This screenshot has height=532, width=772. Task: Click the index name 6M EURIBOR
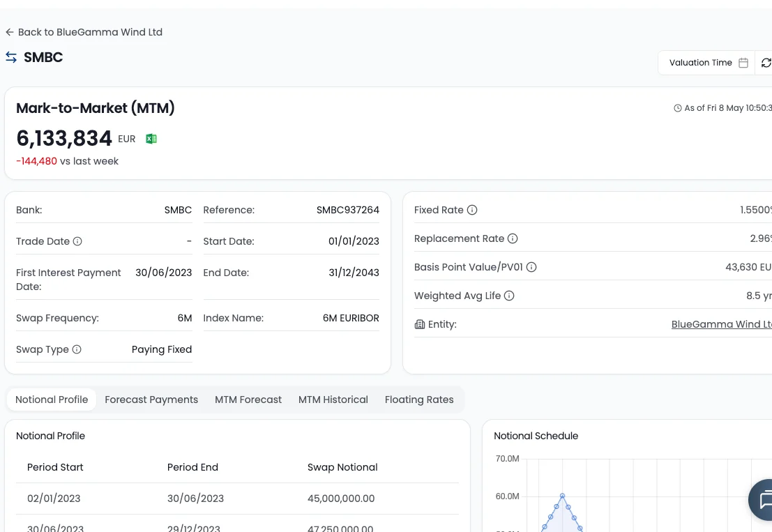(351, 318)
